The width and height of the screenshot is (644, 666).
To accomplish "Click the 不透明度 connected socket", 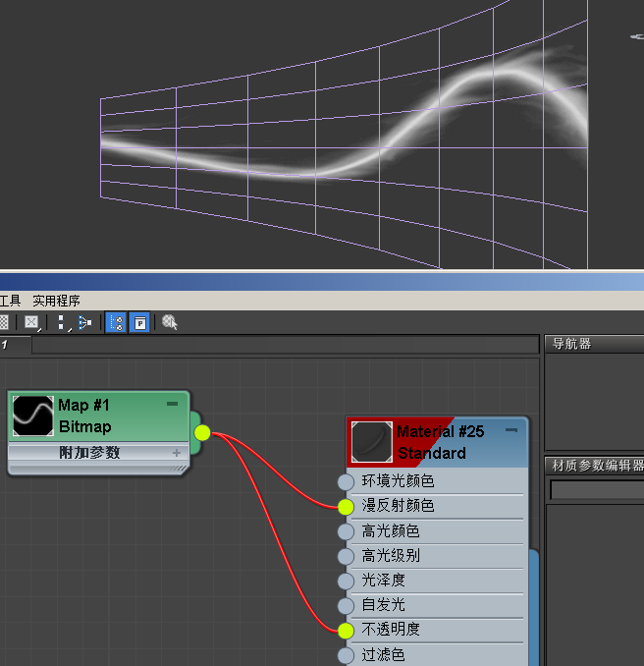I will (x=346, y=631).
